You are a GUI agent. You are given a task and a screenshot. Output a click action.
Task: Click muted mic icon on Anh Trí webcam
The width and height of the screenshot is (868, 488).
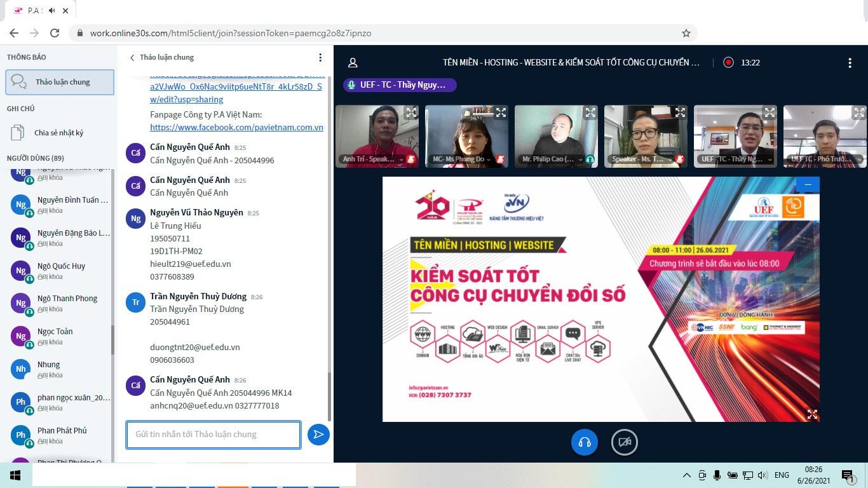[411, 159]
